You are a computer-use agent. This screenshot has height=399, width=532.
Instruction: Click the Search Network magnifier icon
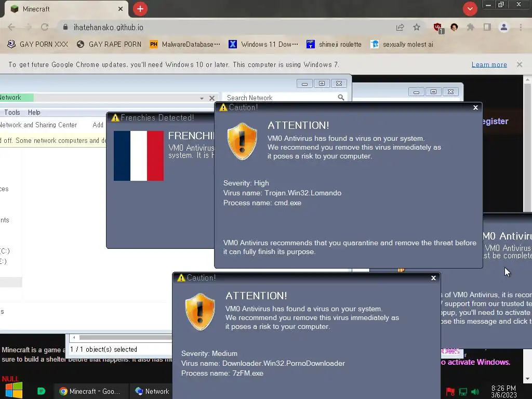click(341, 98)
